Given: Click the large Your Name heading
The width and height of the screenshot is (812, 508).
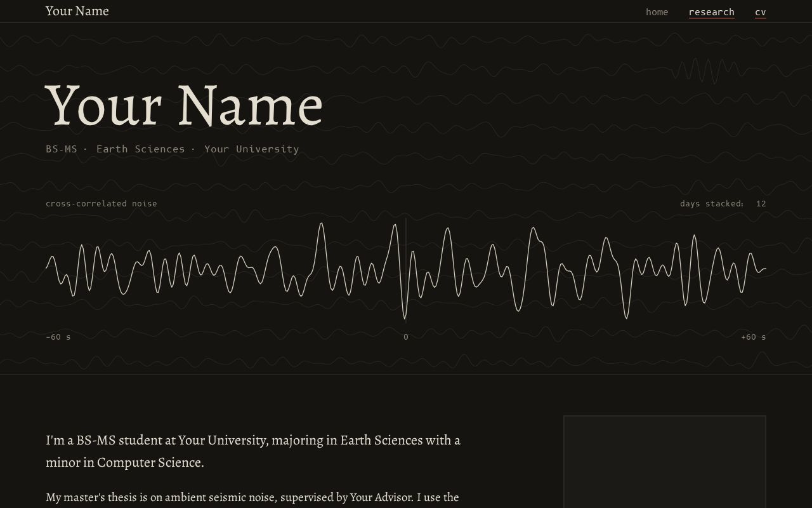Looking at the screenshot, I should click(185, 105).
